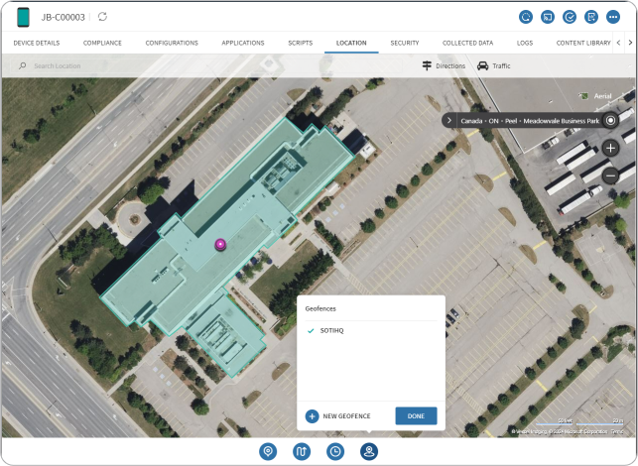Viewport: 638px width, 466px height.
Task: Click the geofence icon in bottom toolbar
Action: point(369,451)
